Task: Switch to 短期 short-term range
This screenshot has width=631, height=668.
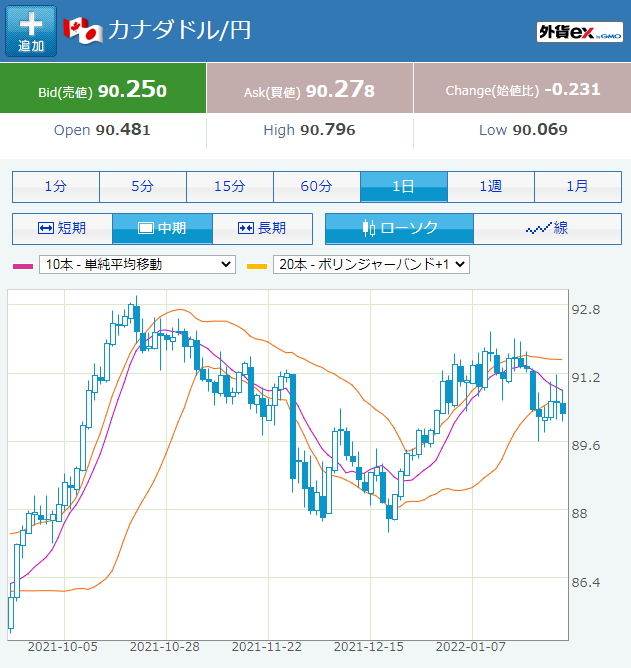Action: click(x=62, y=229)
